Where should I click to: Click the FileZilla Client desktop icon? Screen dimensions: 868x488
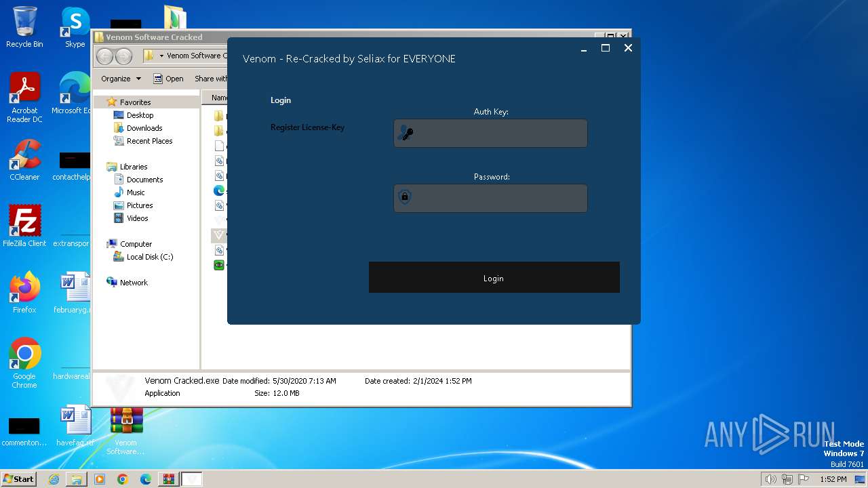[x=24, y=226]
